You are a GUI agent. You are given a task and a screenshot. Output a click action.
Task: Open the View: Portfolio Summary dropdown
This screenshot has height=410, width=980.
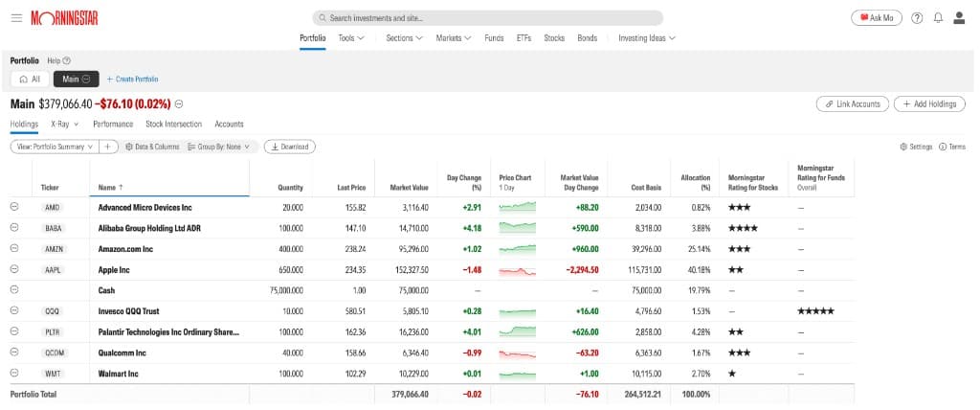55,147
